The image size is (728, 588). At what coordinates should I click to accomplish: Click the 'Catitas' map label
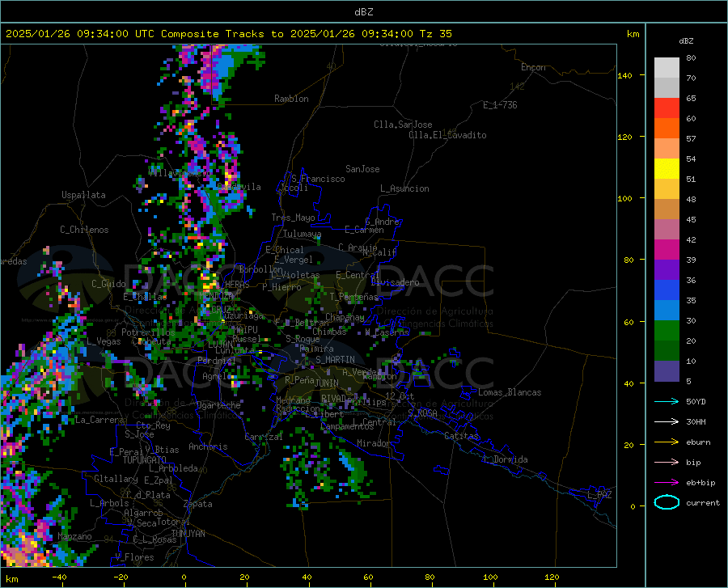click(x=461, y=436)
